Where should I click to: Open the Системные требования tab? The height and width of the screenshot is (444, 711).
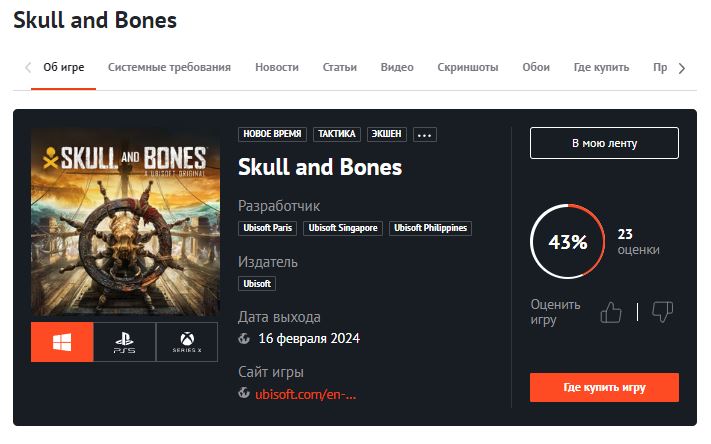[169, 68]
